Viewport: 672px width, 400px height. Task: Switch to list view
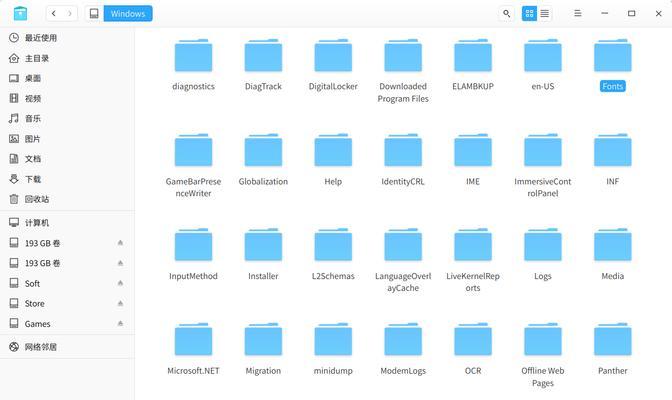pos(545,14)
